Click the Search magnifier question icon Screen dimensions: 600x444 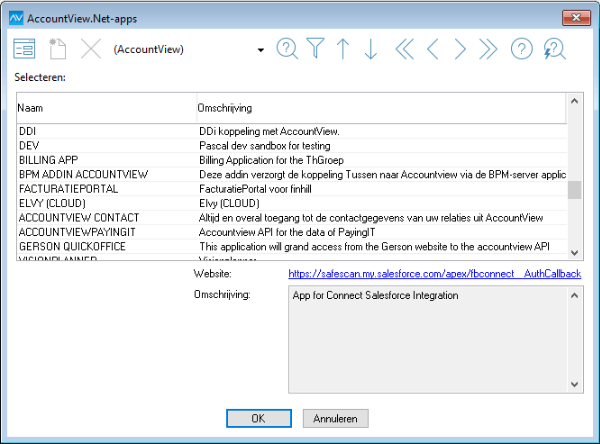point(287,49)
